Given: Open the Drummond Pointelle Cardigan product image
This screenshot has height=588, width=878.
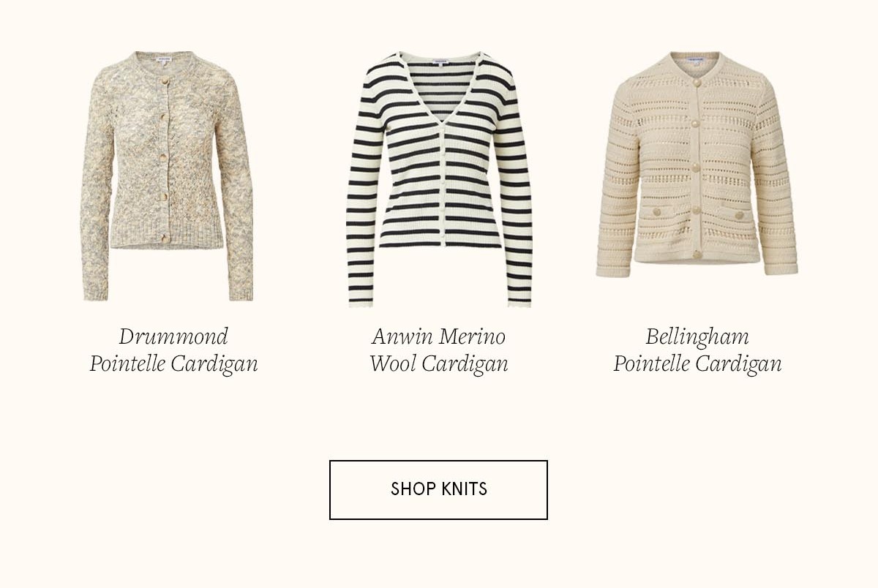Looking at the screenshot, I should pos(167,176).
